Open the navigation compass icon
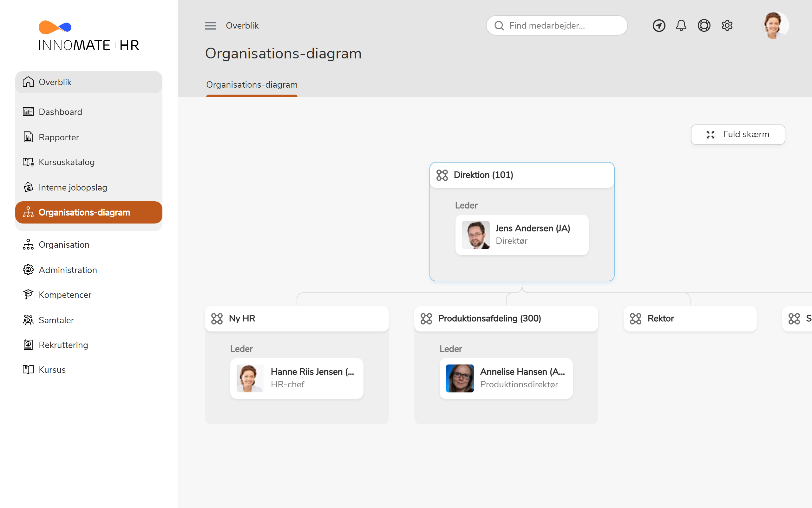 pos(659,25)
